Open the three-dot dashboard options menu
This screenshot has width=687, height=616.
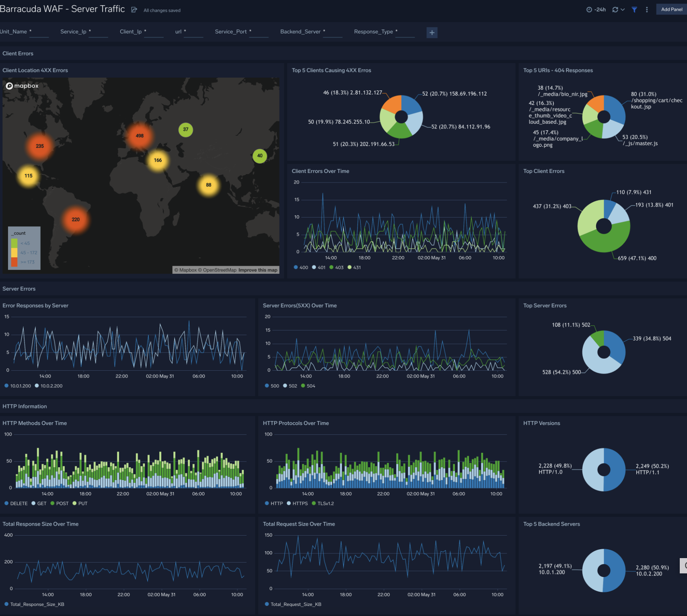pos(647,9)
